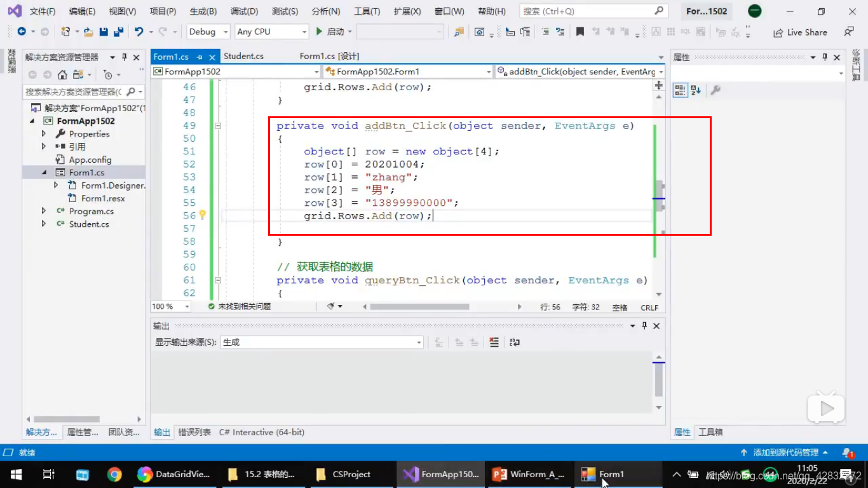
Task: Click the 未找到相关问题 status indicator
Action: 240,306
